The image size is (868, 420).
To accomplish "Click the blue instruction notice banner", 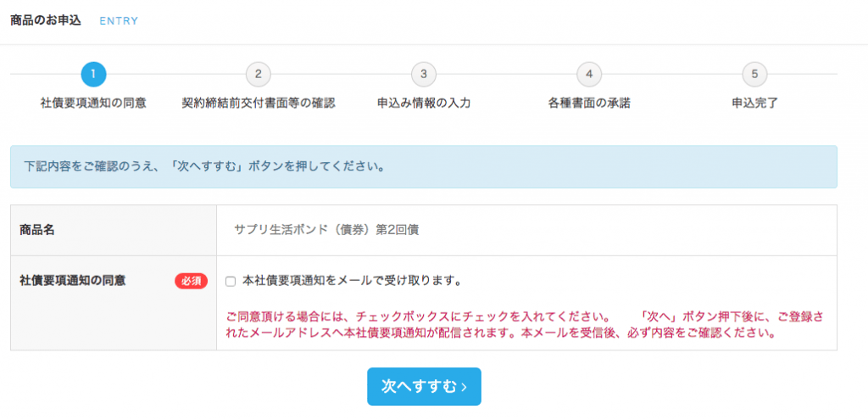I will click(424, 167).
